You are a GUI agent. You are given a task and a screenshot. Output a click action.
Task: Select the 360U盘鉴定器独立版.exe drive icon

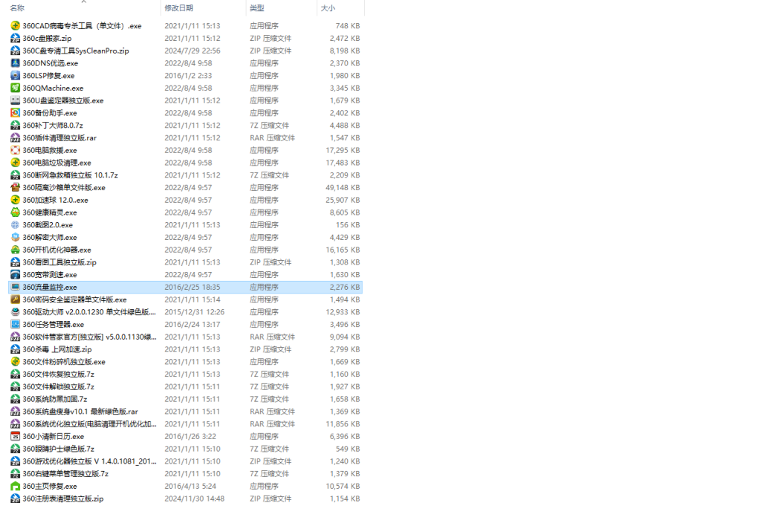click(x=15, y=100)
